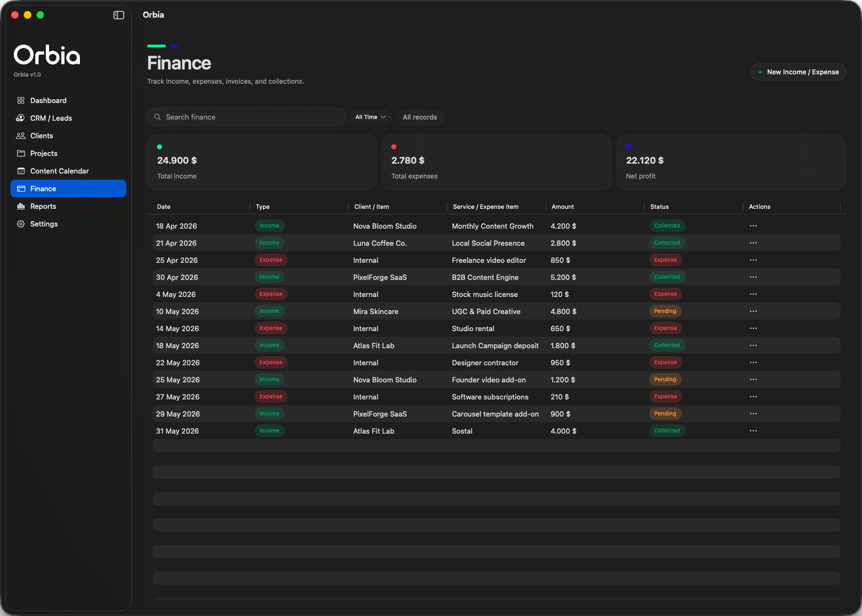Viewport: 862px width, 616px height.
Task: Select the PixelForge SaaS cell dated 30 Apr
Action: click(380, 277)
